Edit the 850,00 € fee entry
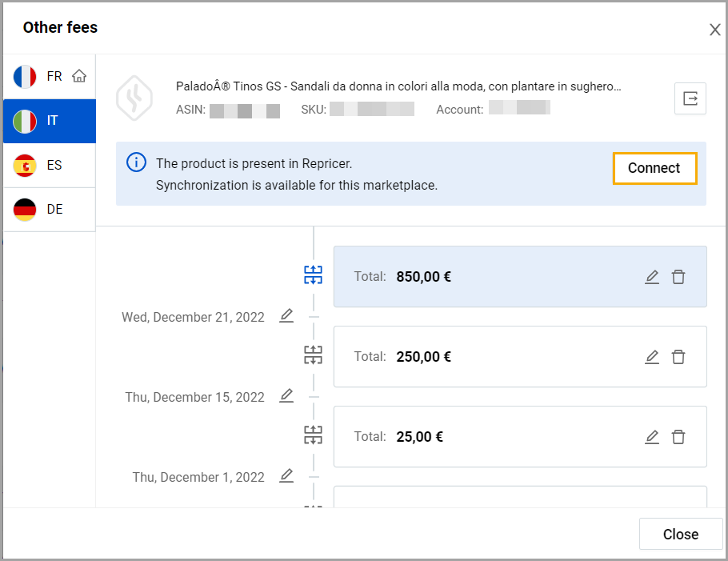Viewport: 728px width, 561px height. [652, 277]
